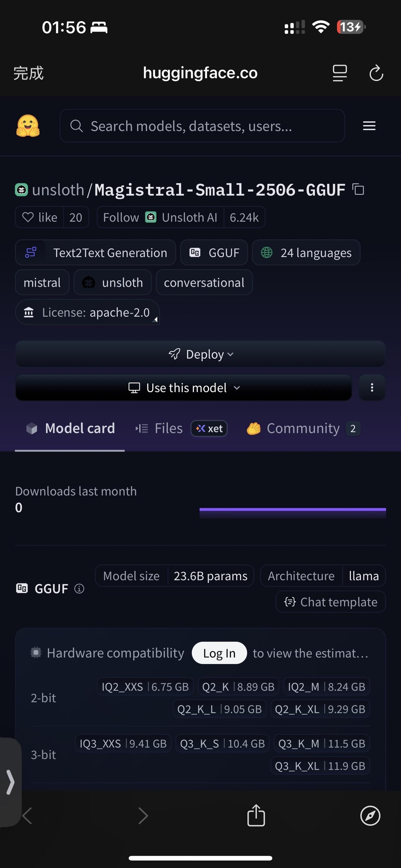Open the Chat template button
401x868 pixels.
pos(331,602)
